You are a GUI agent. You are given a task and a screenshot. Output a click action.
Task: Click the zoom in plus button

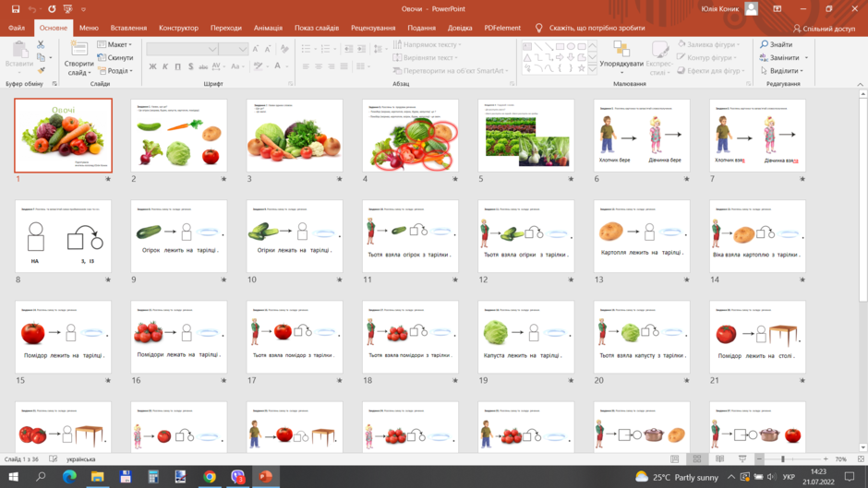[x=826, y=459]
